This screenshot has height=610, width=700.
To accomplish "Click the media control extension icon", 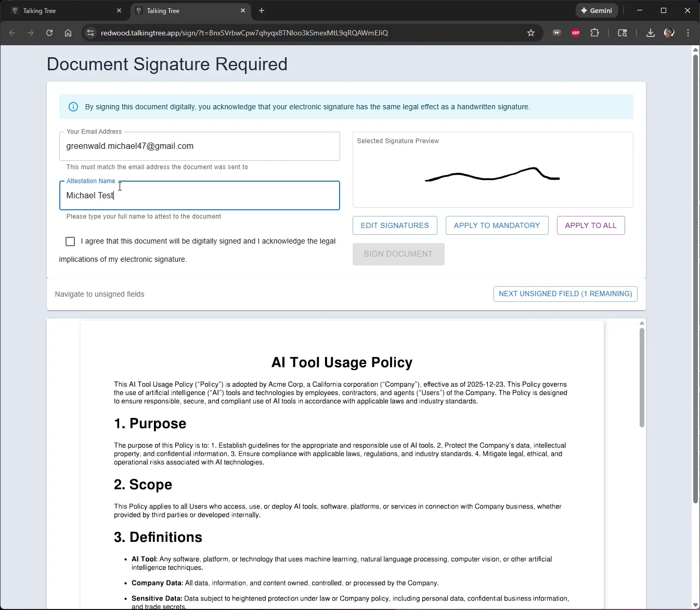I will (x=557, y=33).
